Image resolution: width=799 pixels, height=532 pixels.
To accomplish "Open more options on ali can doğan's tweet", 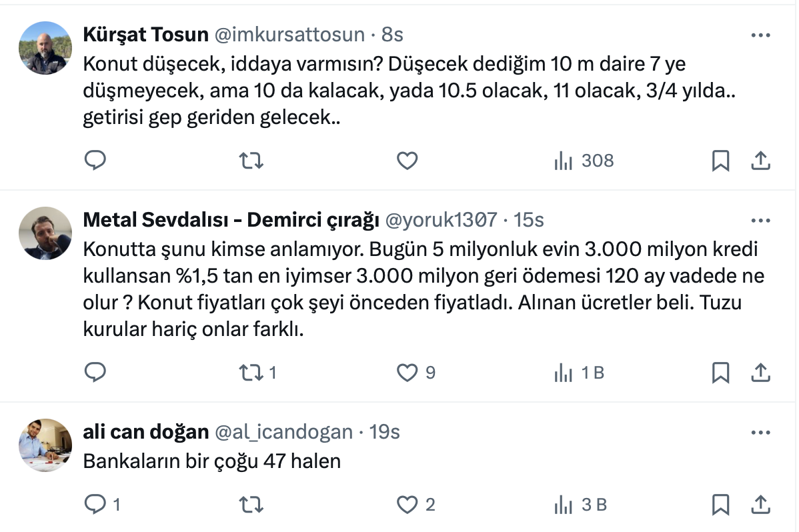I will [x=761, y=433].
